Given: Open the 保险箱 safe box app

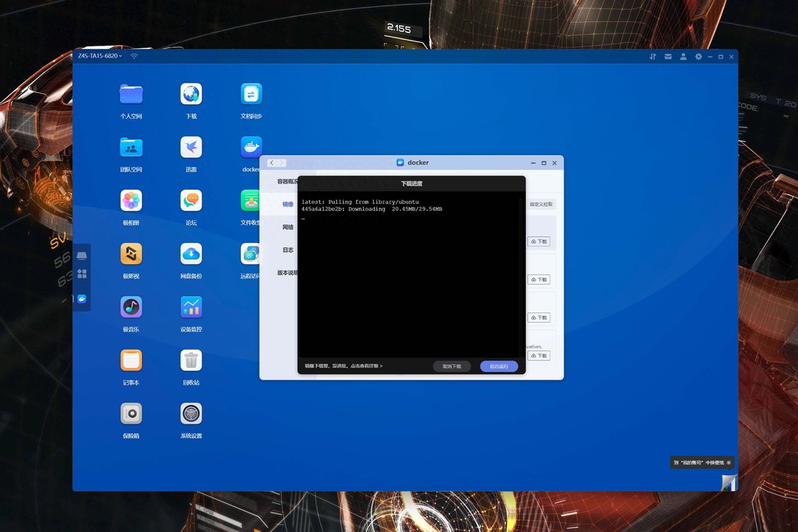Looking at the screenshot, I should point(131,414).
